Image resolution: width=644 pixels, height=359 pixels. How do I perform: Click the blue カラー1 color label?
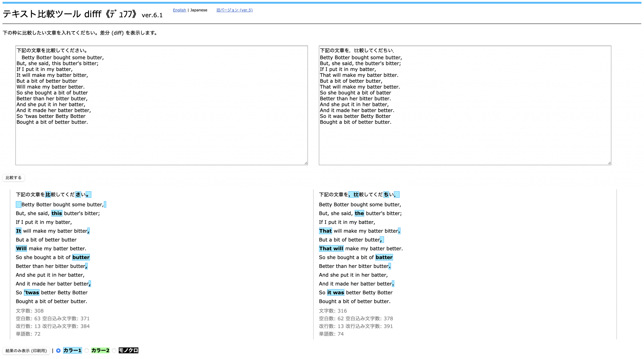pos(72,350)
